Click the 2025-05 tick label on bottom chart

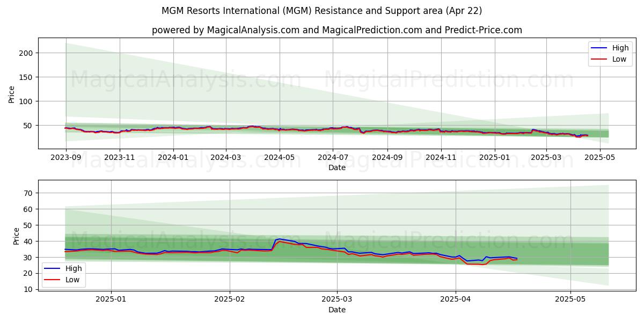click(x=570, y=299)
